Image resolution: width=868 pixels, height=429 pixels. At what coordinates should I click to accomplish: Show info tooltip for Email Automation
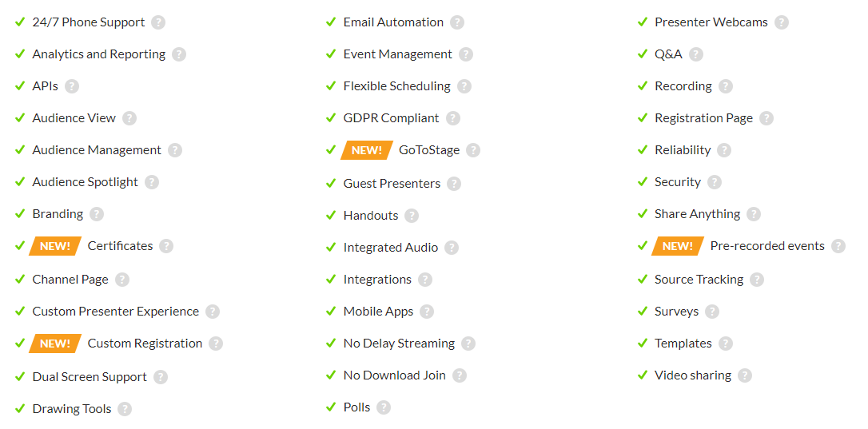point(456,22)
